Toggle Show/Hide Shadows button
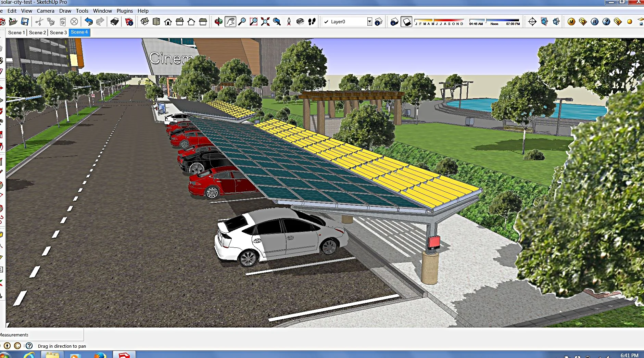Viewport: 644px width, 358px height. coord(406,22)
